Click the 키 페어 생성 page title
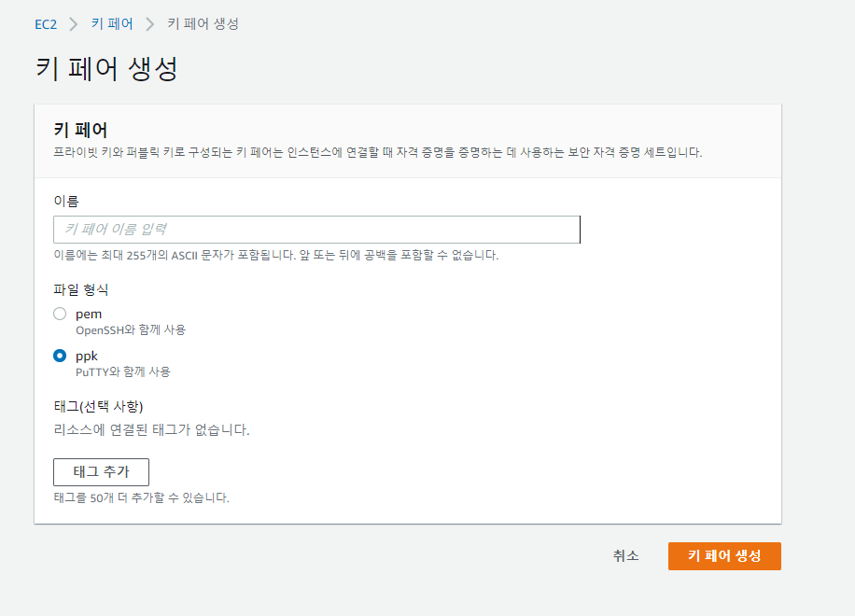855x616 pixels. (x=106, y=69)
